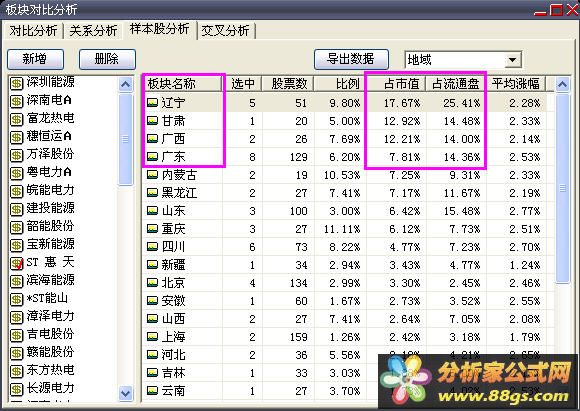The height and width of the screenshot is (411, 580).
Task: Switch to the 对比分析 tab
Action: [x=33, y=31]
